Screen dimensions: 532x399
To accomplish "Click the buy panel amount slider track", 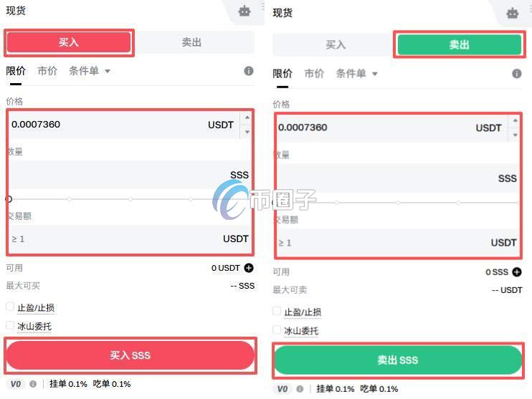I will (129, 199).
